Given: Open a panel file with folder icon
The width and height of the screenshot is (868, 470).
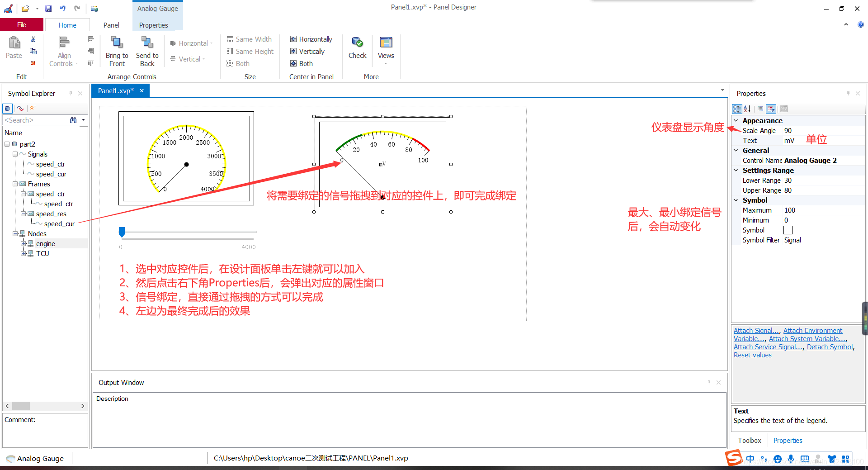Looking at the screenshot, I should (x=25, y=9).
